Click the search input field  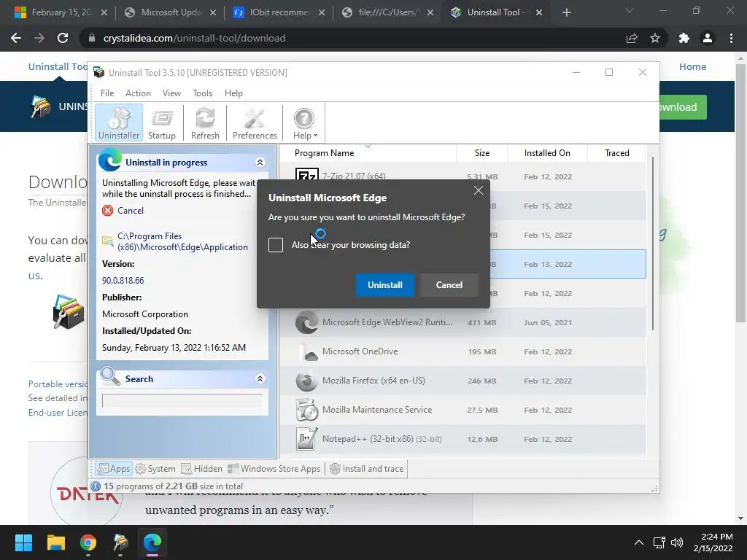[182, 400]
